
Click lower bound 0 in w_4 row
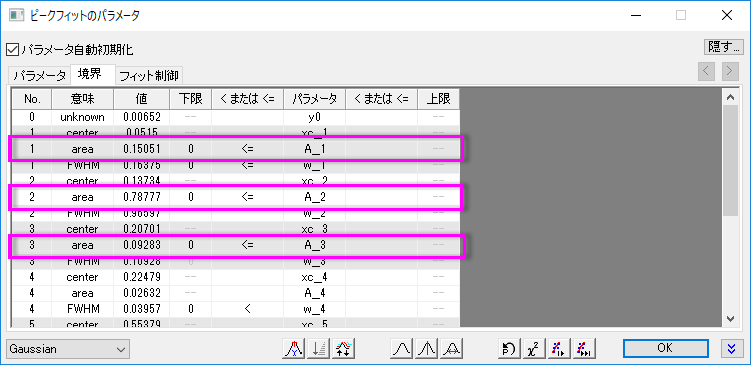pos(191,309)
